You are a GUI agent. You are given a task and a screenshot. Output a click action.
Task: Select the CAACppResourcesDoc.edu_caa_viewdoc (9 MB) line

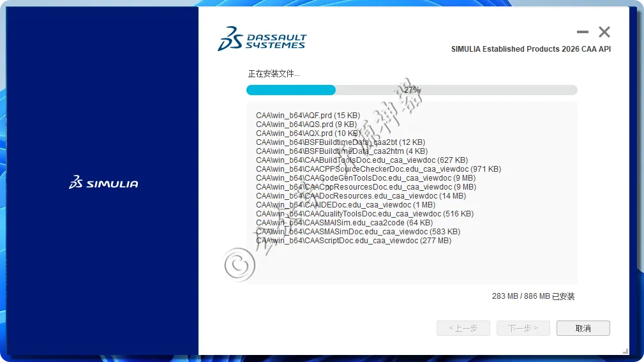366,187
